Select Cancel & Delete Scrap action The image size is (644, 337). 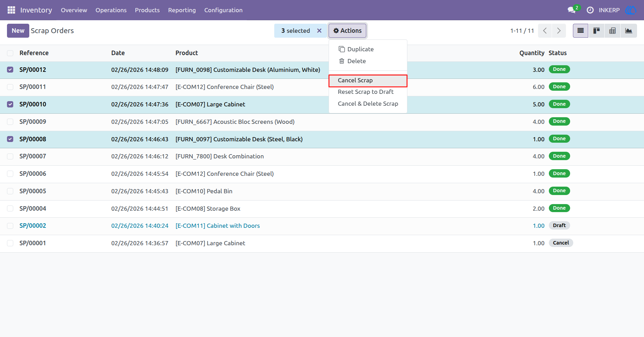tap(368, 104)
